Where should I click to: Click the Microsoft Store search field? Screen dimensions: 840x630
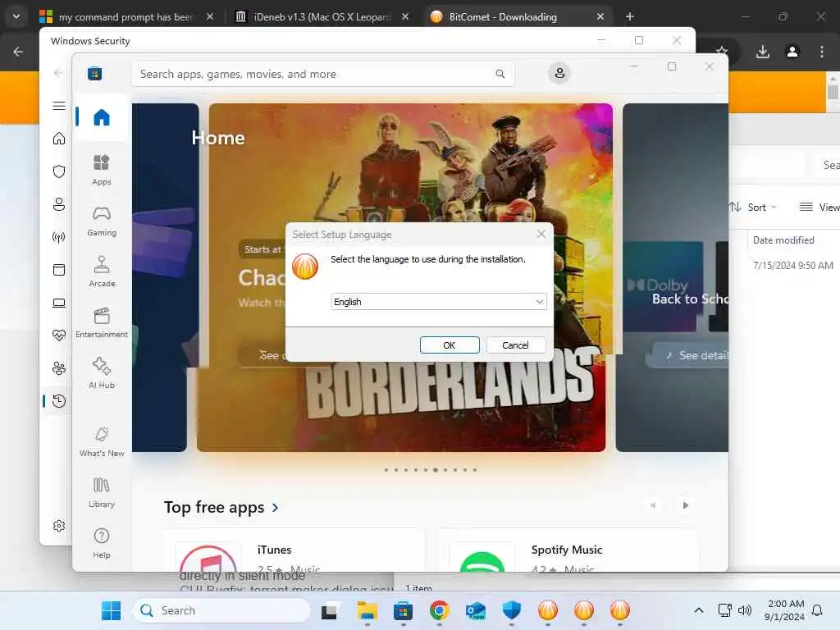323,74
